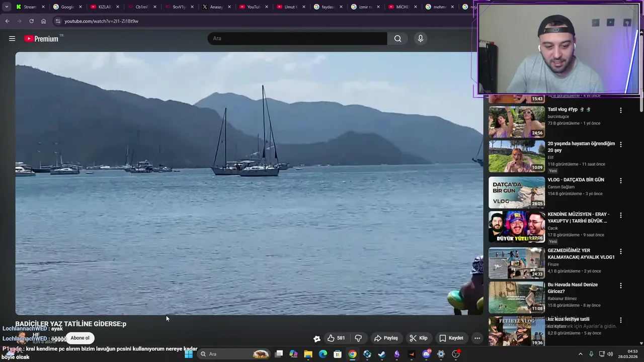Like the video with 581 likes
Image resolution: width=644 pixels, height=362 pixels.
336,338
